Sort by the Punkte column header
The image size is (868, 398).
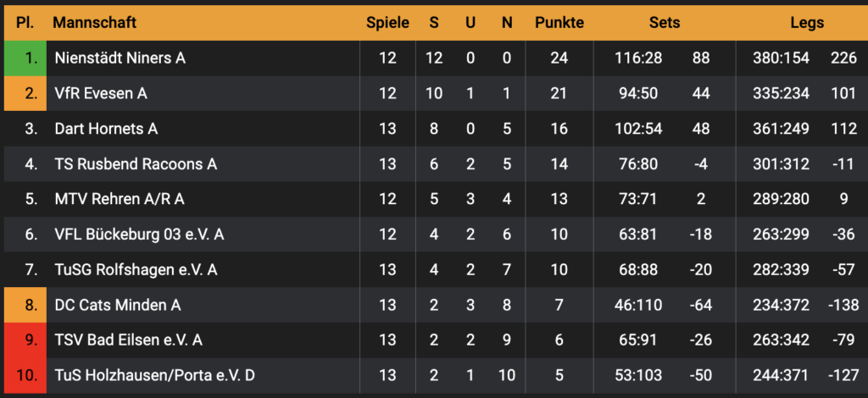(x=559, y=23)
